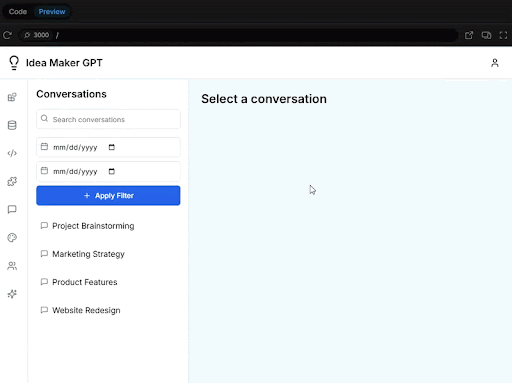Click the lightbulb logo icon
Viewport: 512px width, 383px height.
pos(14,63)
